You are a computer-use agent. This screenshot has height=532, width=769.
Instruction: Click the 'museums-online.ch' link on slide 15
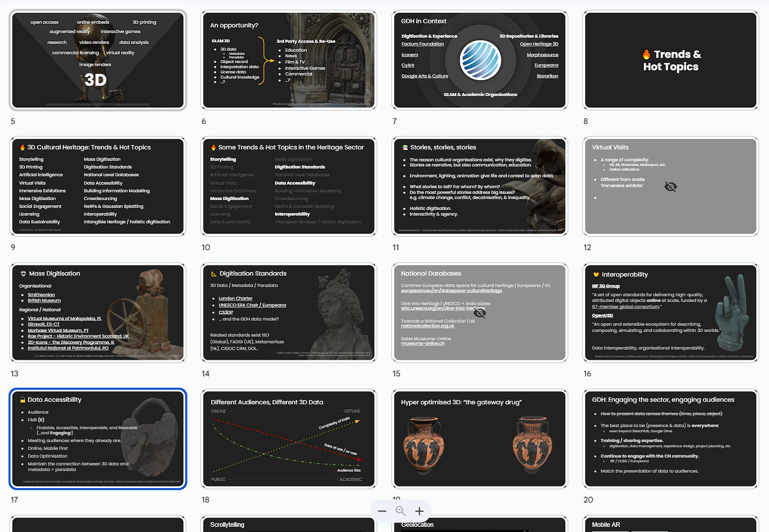[423, 344]
